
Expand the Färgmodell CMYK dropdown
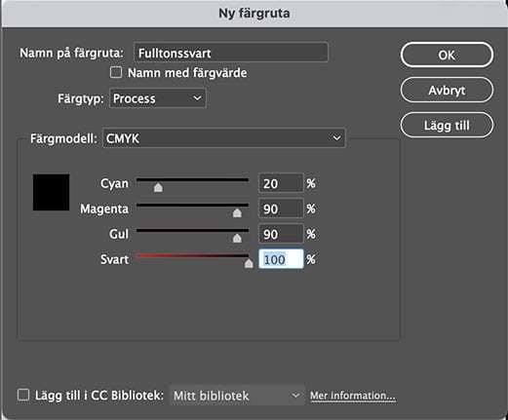click(x=224, y=138)
